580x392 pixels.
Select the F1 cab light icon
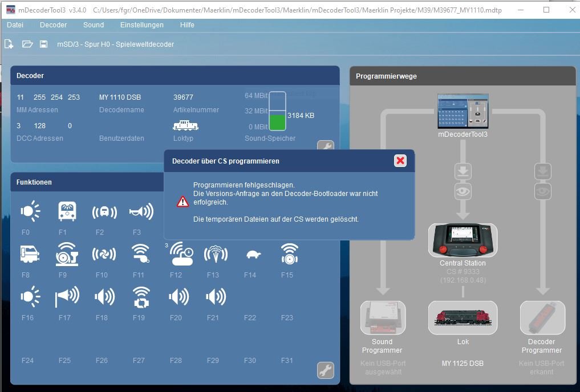(x=67, y=211)
